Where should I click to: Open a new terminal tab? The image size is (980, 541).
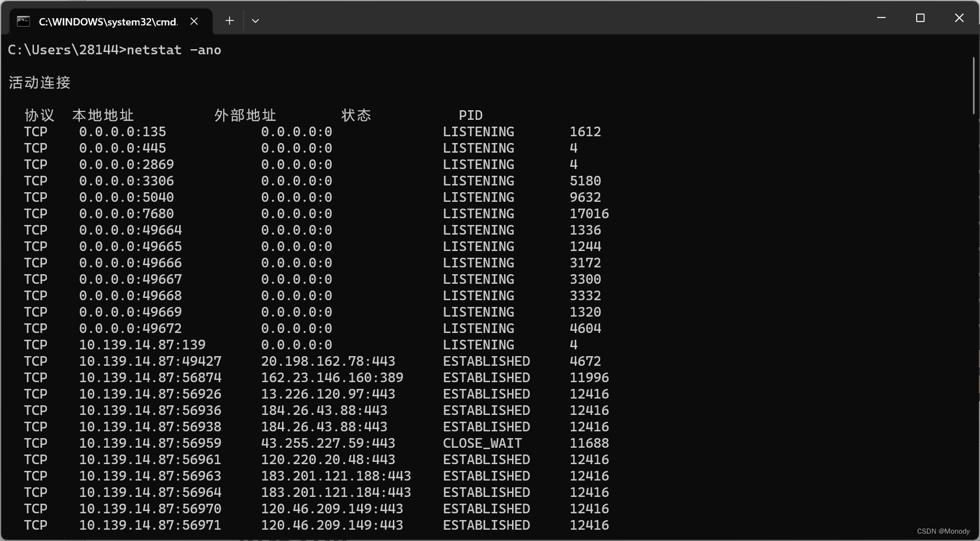(x=229, y=21)
